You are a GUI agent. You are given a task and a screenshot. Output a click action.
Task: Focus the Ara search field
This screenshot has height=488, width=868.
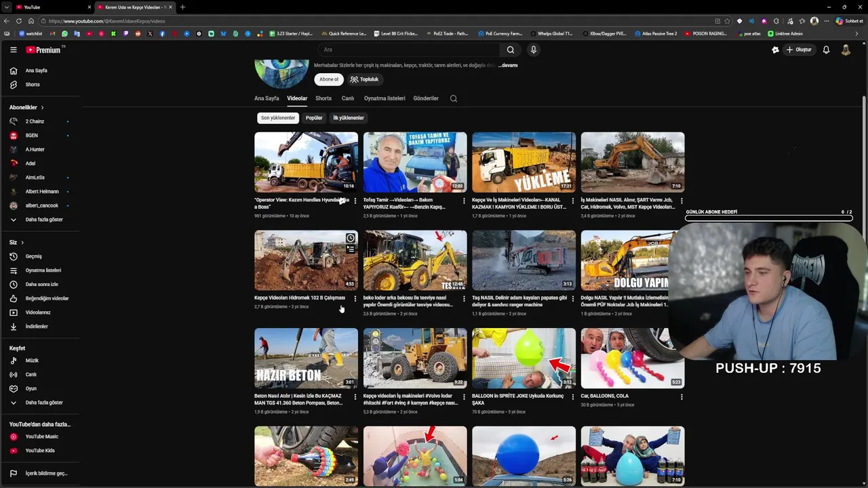point(409,49)
